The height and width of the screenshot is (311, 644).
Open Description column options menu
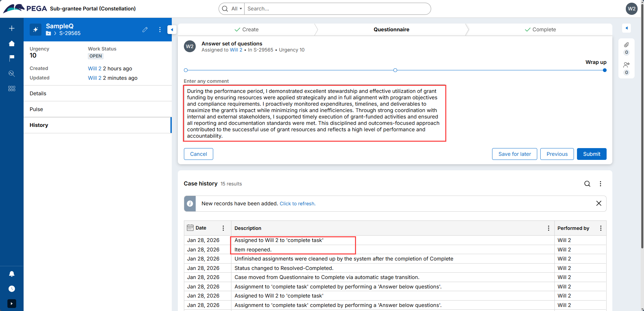(548, 228)
